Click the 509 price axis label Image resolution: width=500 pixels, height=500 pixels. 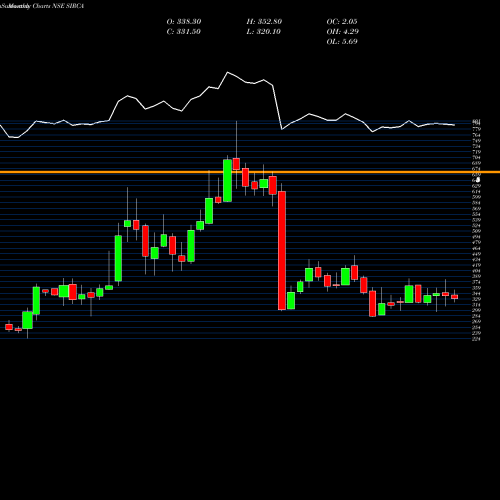476,231
